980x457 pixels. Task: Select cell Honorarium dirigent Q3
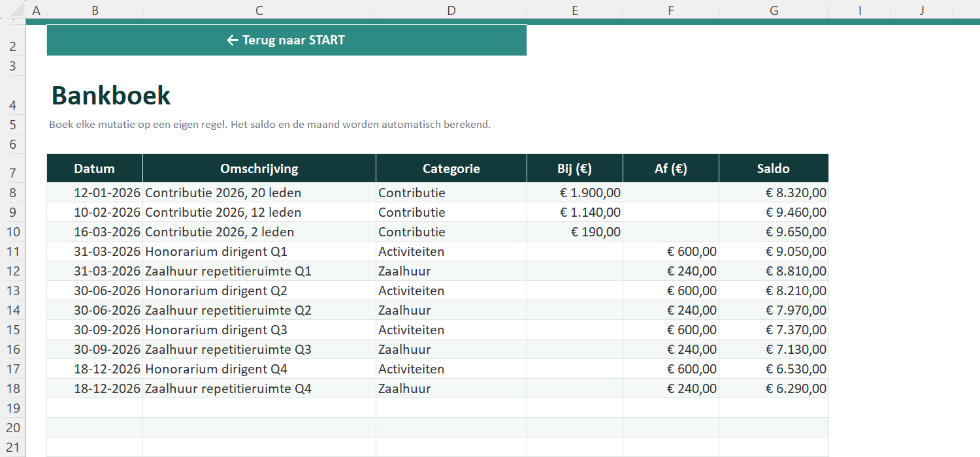pyautogui.click(x=259, y=330)
